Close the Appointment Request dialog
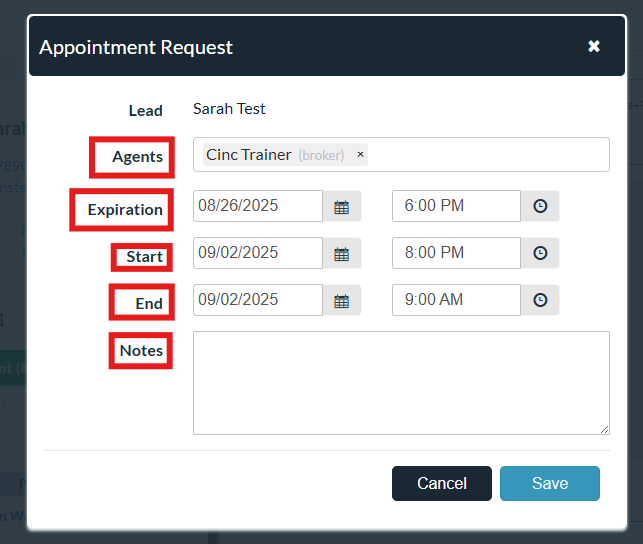The image size is (643, 544). coord(594,46)
